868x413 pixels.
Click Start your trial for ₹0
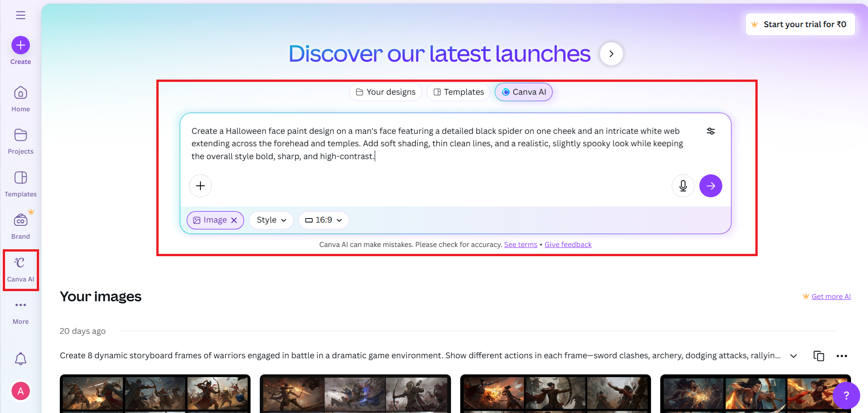click(x=800, y=24)
